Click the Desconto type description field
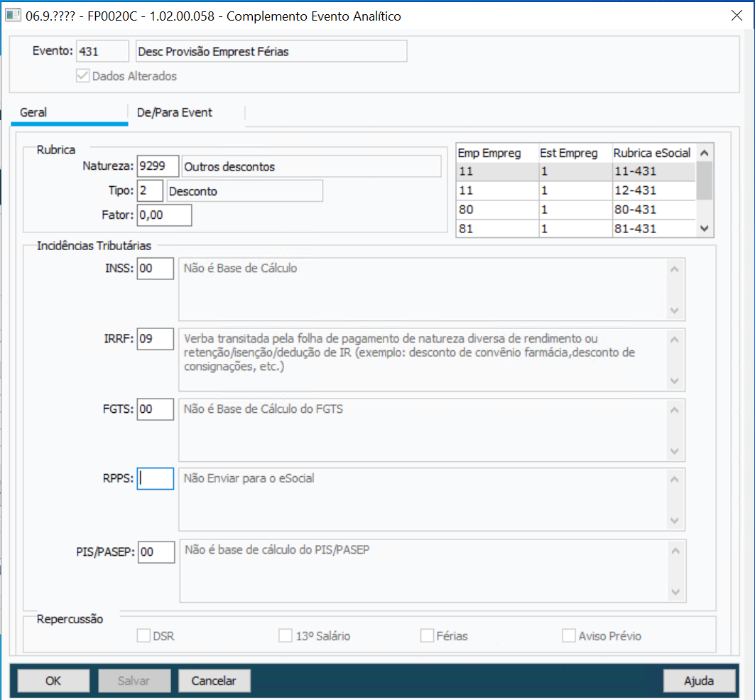Viewport: 755px width, 700px height. coord(244,190)
